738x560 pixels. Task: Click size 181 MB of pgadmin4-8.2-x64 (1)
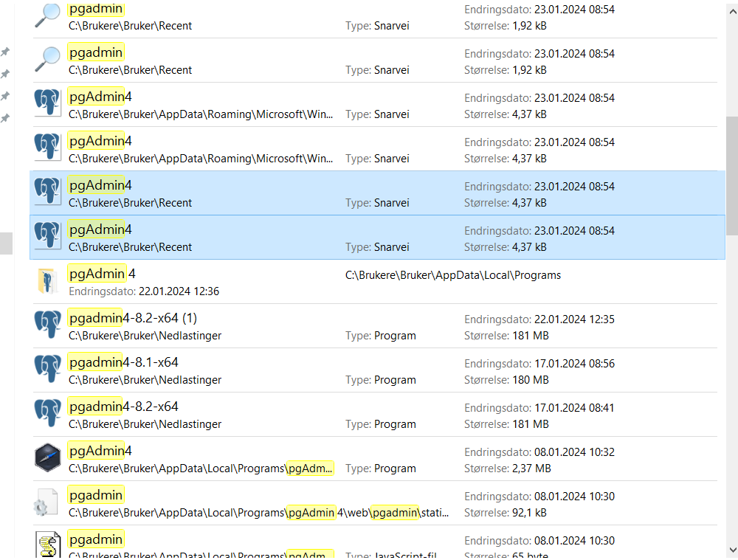[531, 336]
